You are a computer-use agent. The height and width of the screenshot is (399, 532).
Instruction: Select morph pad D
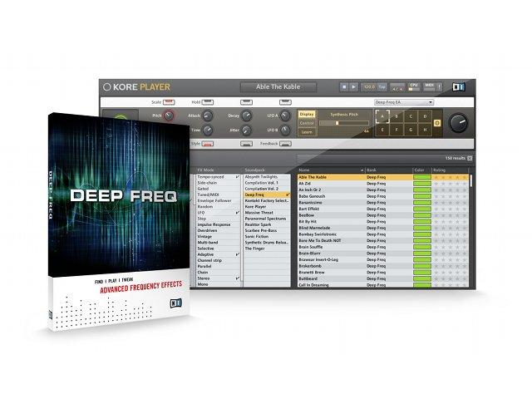point(425,116)
